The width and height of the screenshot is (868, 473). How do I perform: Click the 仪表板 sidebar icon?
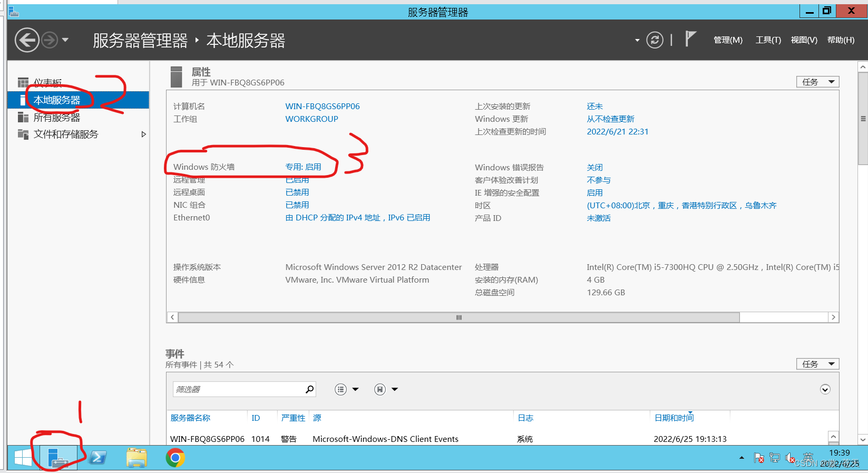pyautogui.click(x=23, y=83)
